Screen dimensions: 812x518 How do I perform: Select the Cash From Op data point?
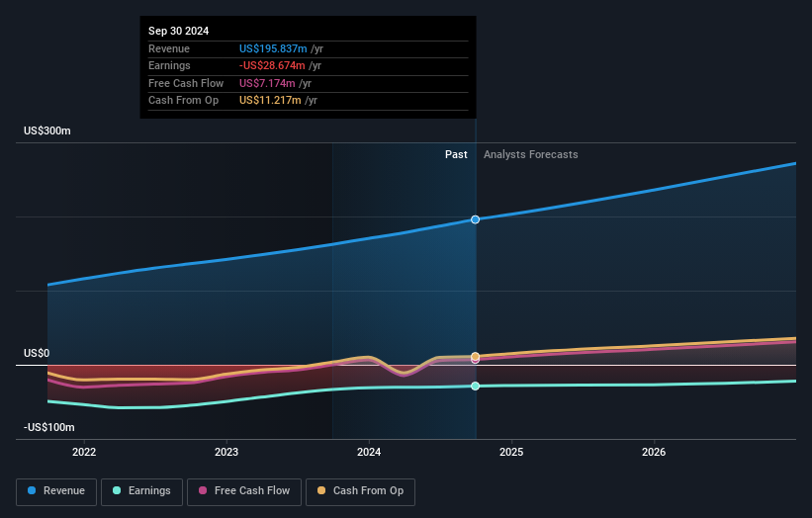pos(476,357)
